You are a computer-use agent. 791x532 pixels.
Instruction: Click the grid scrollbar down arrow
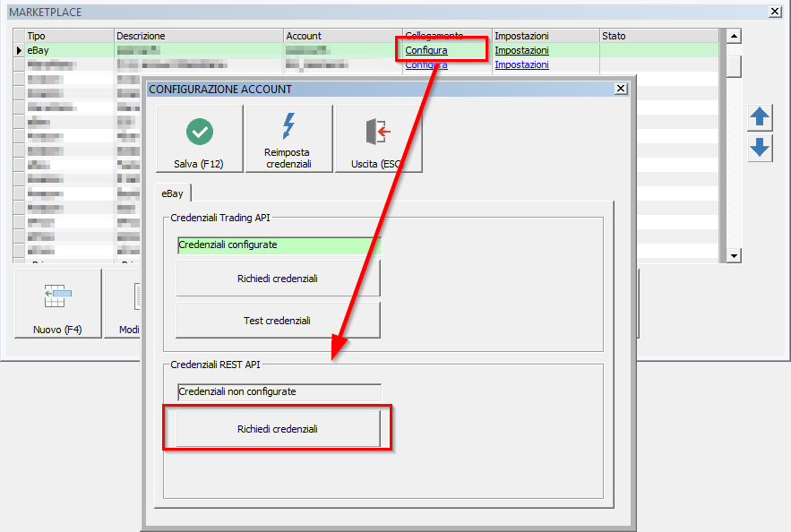(734, 255)
